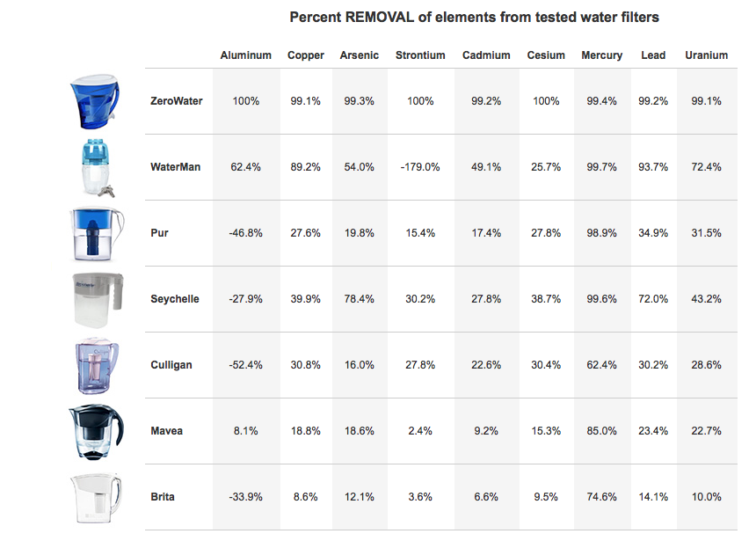Click the Percent REMOVAL chart title
The width and height of the screenshot is (756, 541).
pos(474,18)
